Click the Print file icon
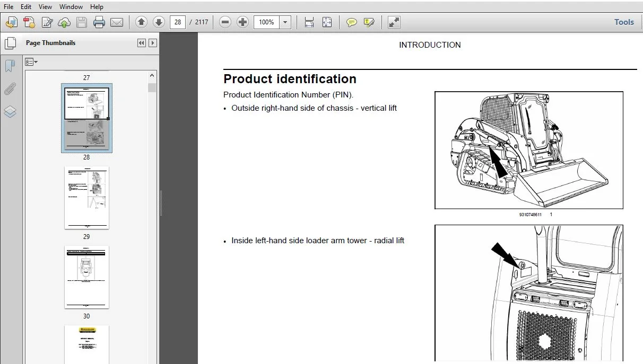The height and width of the screenshot is (364, 643). coord(99,22)
